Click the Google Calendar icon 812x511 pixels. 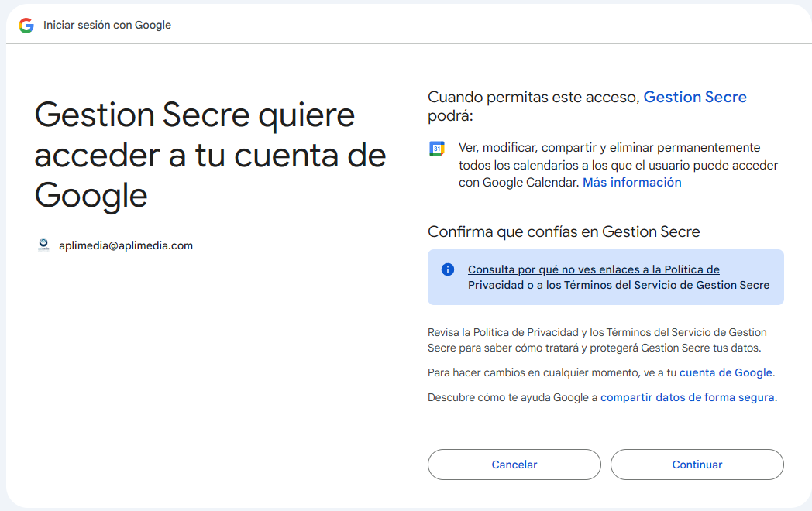437,149
